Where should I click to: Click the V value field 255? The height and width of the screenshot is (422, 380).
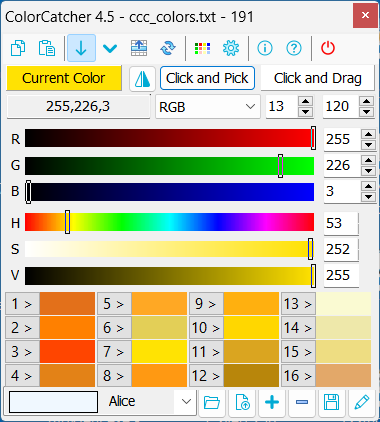[341, 276]
